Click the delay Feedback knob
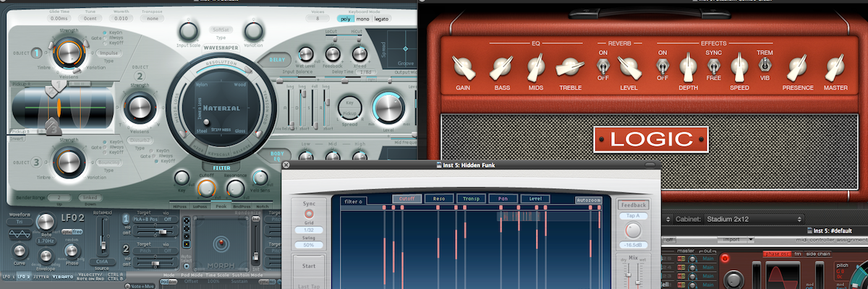 coord(333,53)
